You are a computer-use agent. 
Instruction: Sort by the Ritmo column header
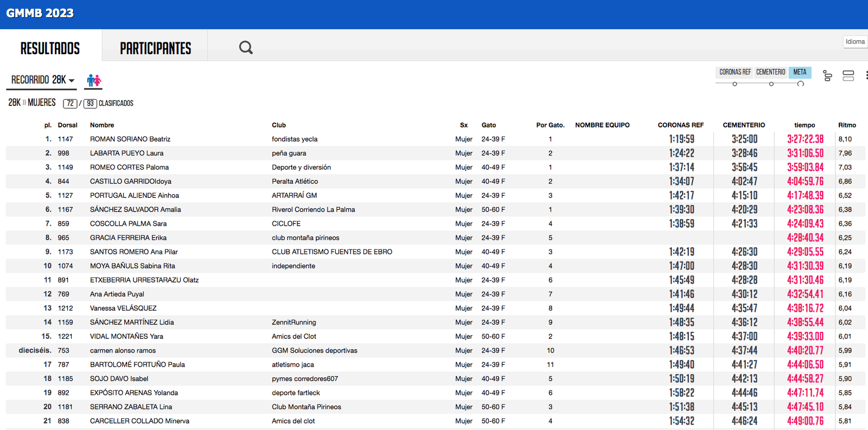(x=847, y=125)
